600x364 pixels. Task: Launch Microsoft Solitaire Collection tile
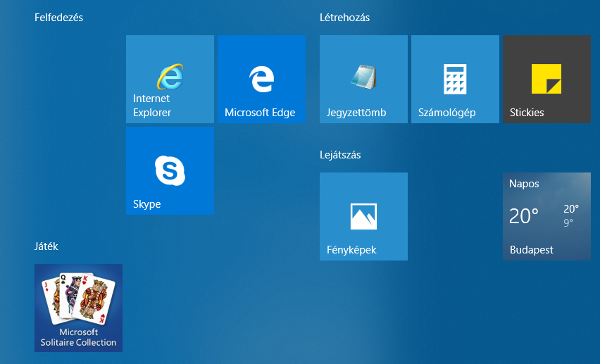(78, 308)
